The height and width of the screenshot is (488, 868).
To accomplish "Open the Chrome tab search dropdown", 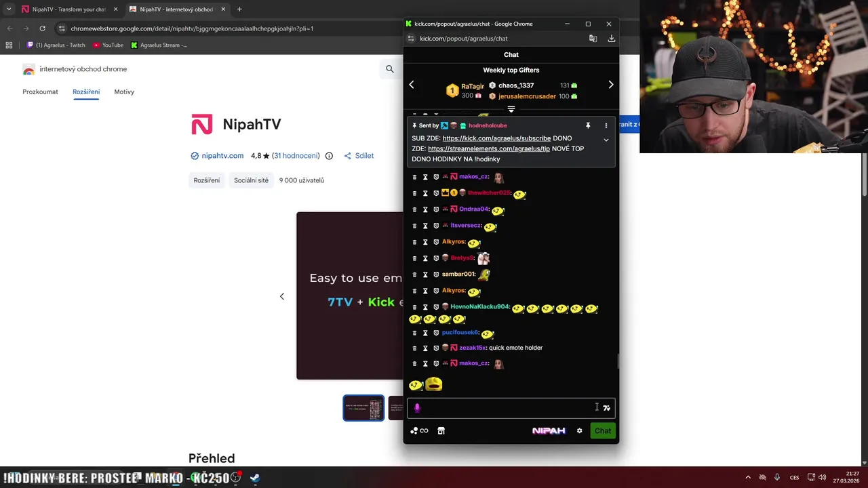I will point(9,9).
